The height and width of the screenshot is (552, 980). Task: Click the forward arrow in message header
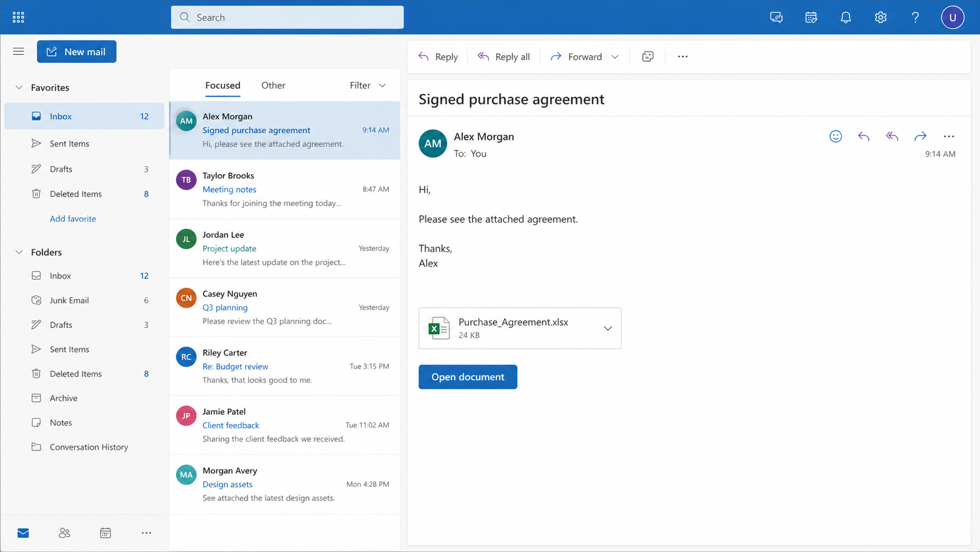pyautogui.click(x=920, y=136)
